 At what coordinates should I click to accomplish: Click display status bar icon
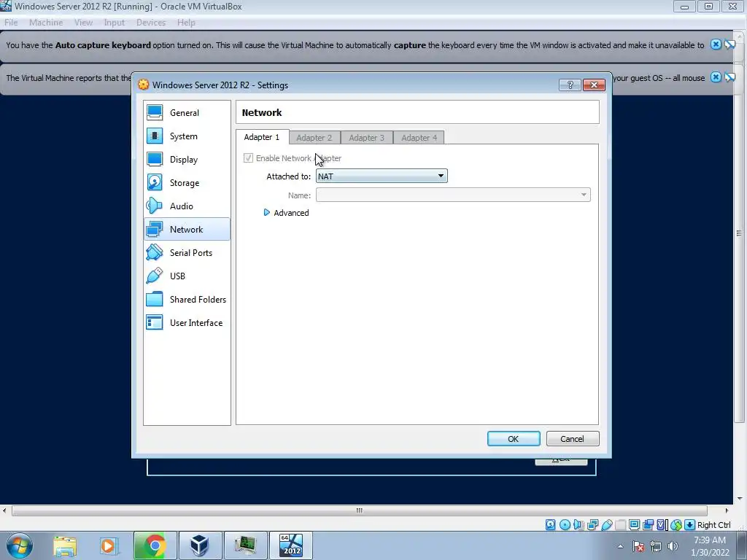634,525
